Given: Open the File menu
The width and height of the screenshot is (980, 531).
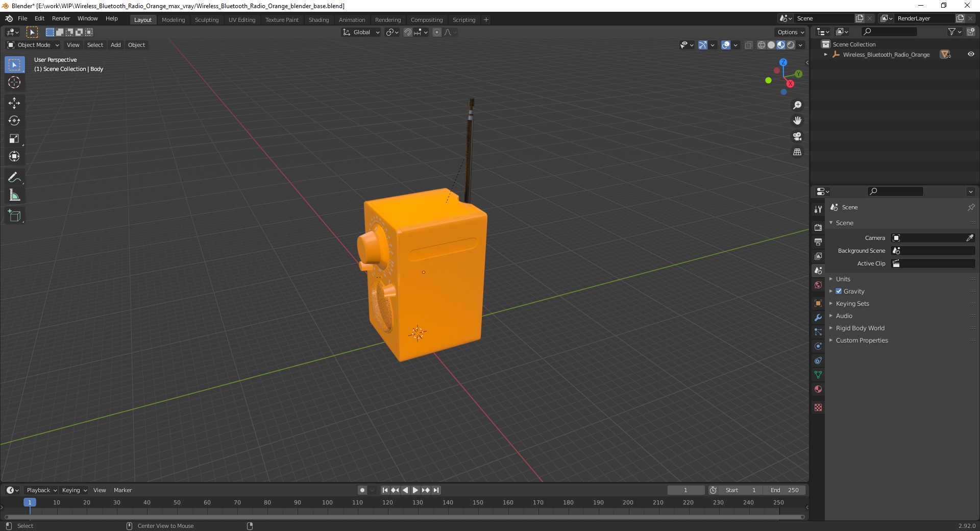Looking at the screenshot, I should pyautogui.click(x=22, y=18).
